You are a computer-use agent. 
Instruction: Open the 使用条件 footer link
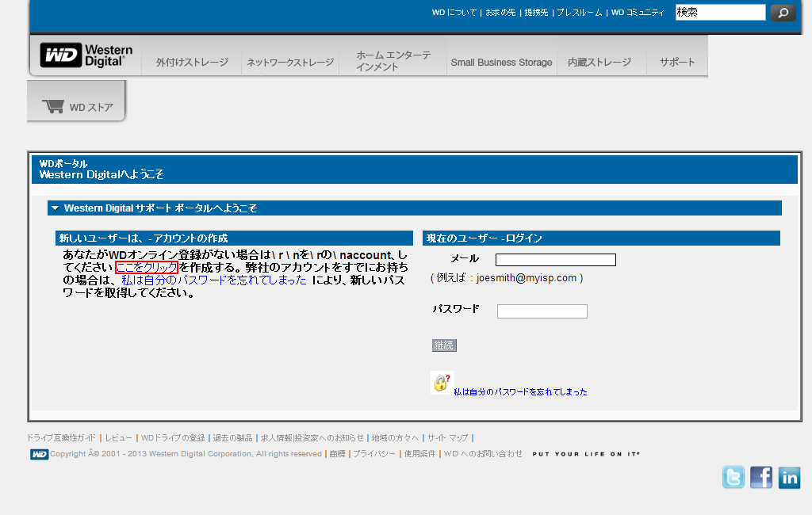coord(420,454)
